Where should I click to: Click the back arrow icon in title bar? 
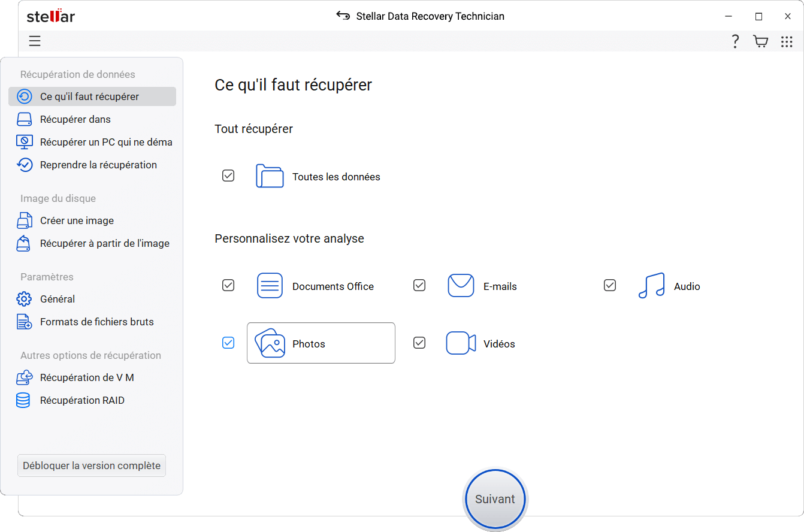click(343, 16)
